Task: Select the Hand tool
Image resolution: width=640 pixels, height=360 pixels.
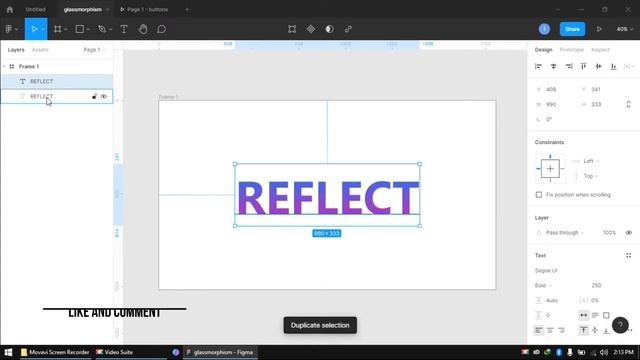Action: [142, 29]
